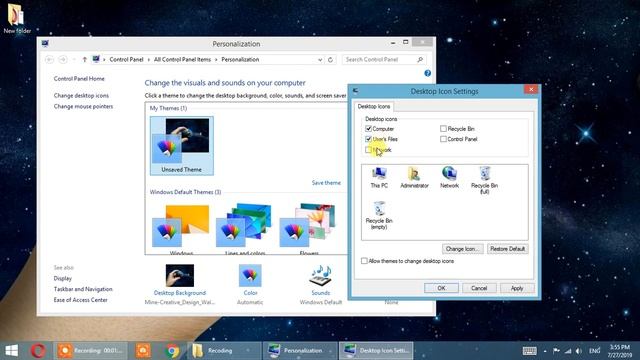Select the Recycle Bin (full) icon
640x360 pixels.
[484, 180]
